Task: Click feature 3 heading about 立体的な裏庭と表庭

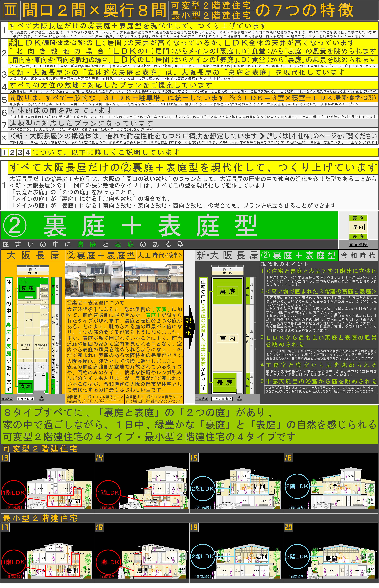Action: [x=177, y=73]
